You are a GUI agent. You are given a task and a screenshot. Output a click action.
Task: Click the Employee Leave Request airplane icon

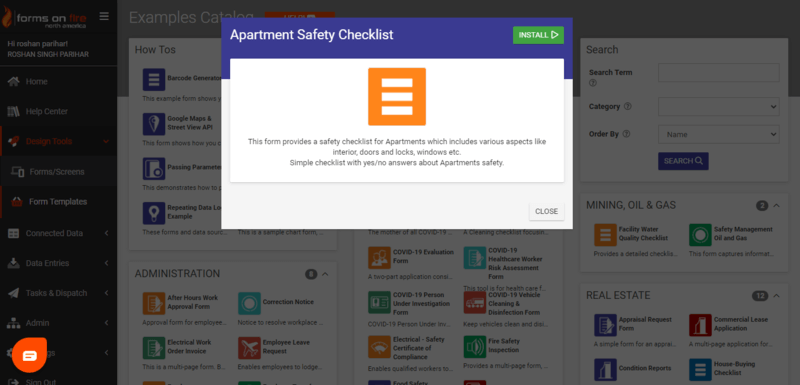(249, 348)
